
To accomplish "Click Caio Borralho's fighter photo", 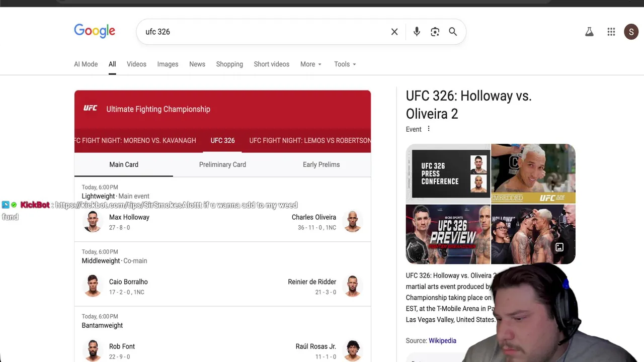I will 93,286.
